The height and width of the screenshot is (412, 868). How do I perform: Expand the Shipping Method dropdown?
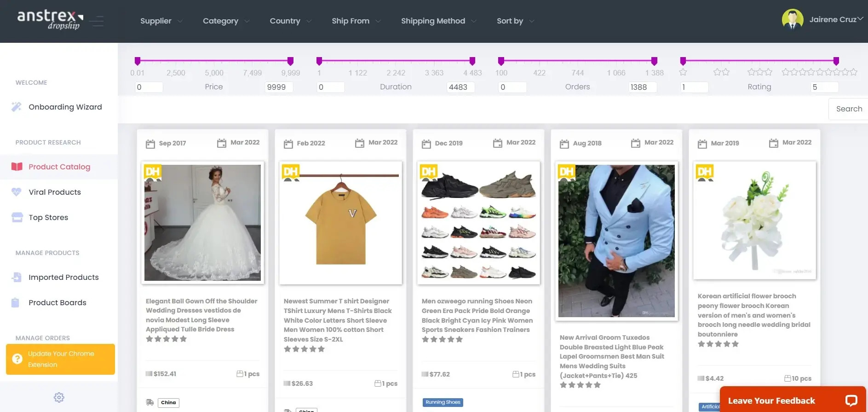point(439,21)
